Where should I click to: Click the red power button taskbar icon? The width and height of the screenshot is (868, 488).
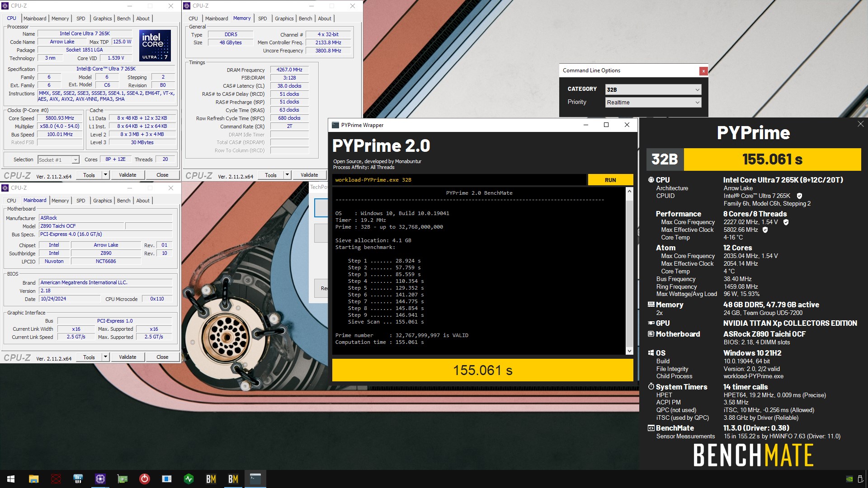144,479
